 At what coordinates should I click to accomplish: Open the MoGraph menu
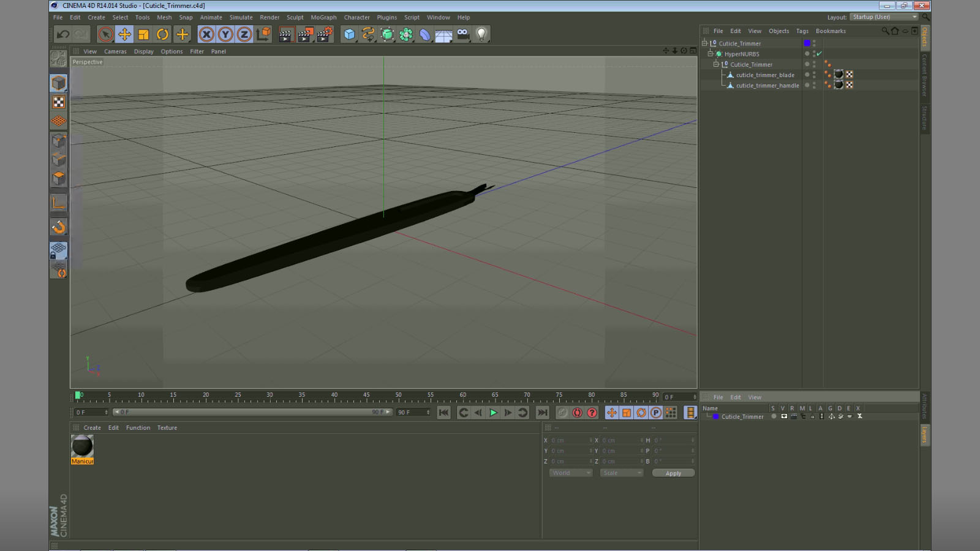coord(323,17)
